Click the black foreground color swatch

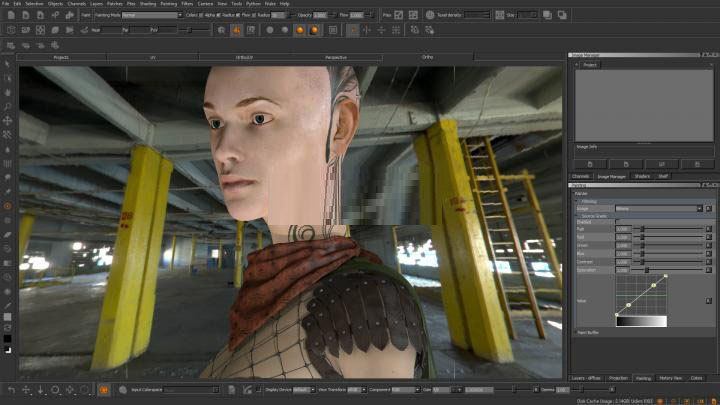(7, 339)
